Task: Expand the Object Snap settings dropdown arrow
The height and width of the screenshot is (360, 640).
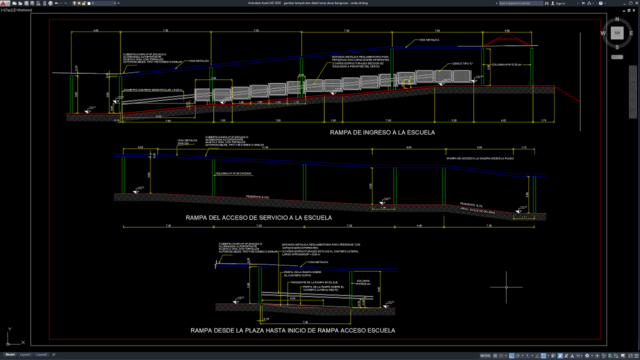Action: (x=549, y=356)
